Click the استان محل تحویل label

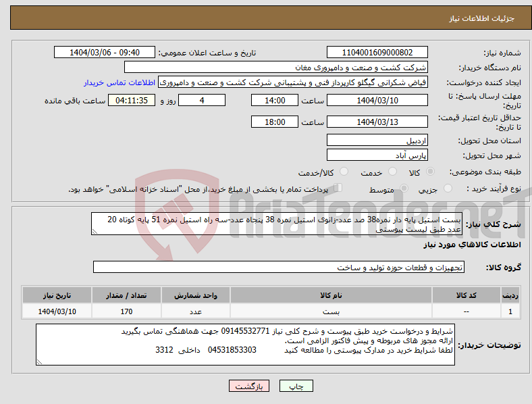(x=489, y=141)
